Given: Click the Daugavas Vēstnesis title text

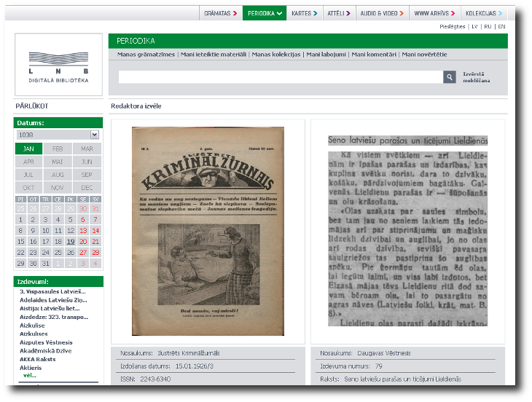Looking at the screenshot, I should pyautogui.click(x=384, y=353).
